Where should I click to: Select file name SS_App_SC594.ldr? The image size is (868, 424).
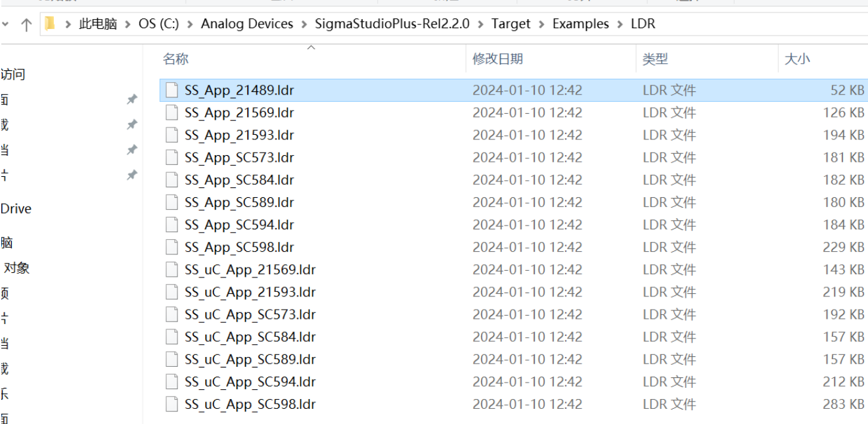click(239, 224)
